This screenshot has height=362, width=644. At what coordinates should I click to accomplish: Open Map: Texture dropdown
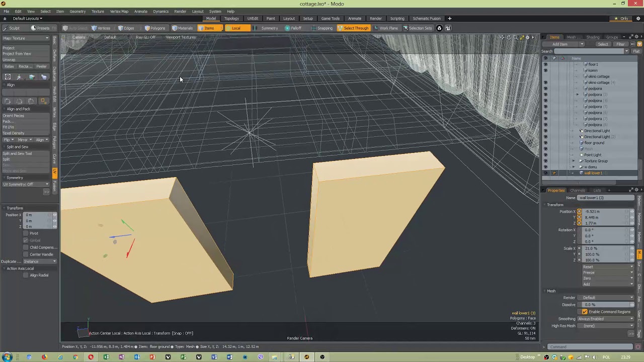26,38
